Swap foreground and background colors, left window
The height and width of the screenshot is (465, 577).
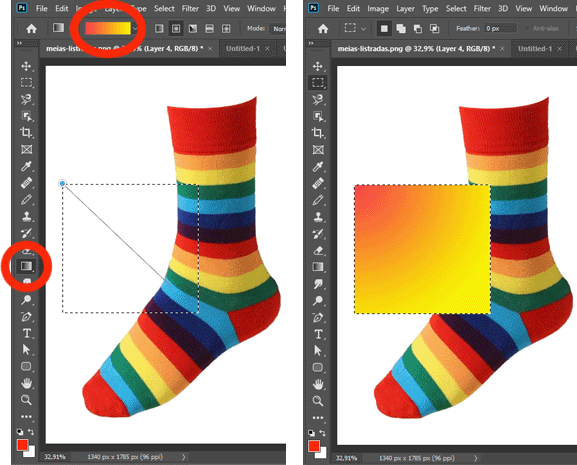coord(31,432)
